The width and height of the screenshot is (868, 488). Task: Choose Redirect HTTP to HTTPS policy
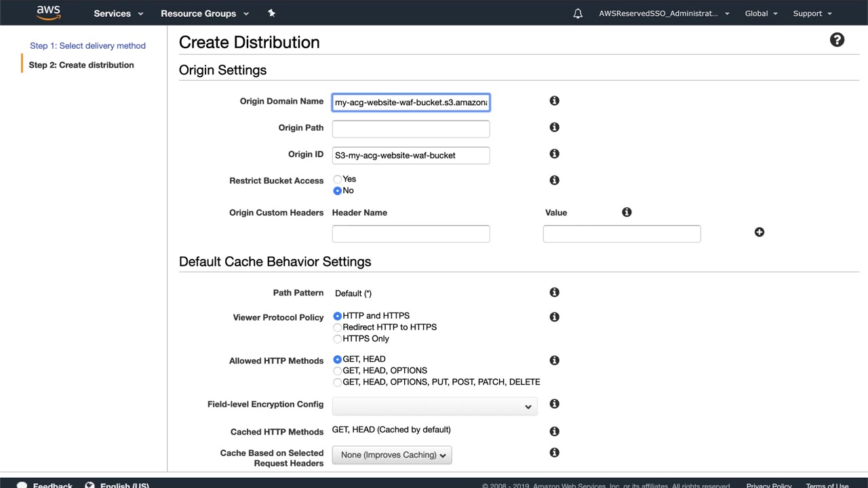[338, 327]
